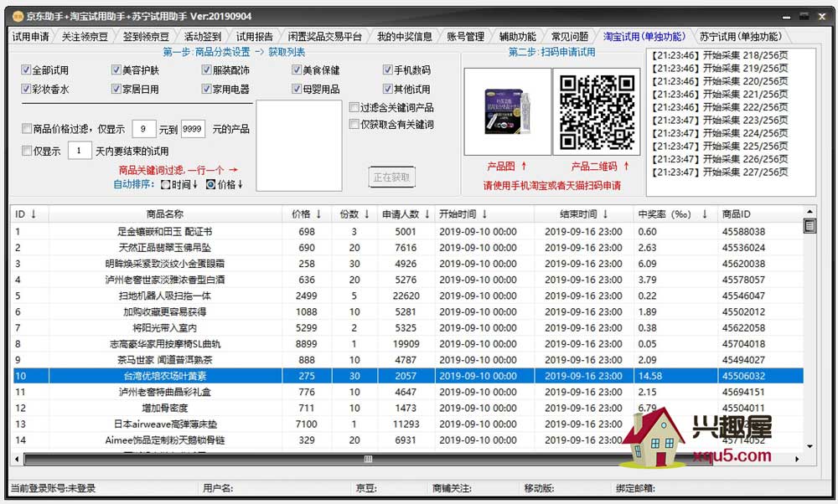Enable 过滤含关键词产品 checkbox
This screenshot has width=838, height=504.
coord(354,107)
